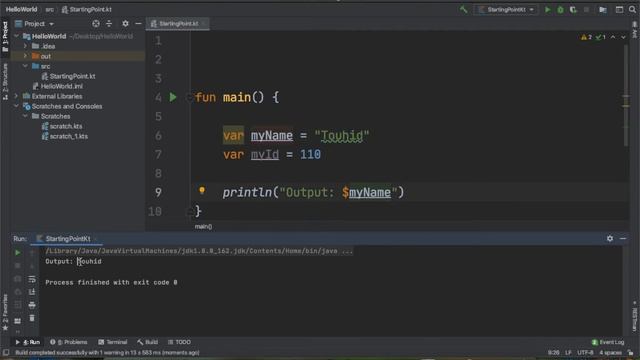
Task: Open Project panel settings gear
Action: click(125, 24)
